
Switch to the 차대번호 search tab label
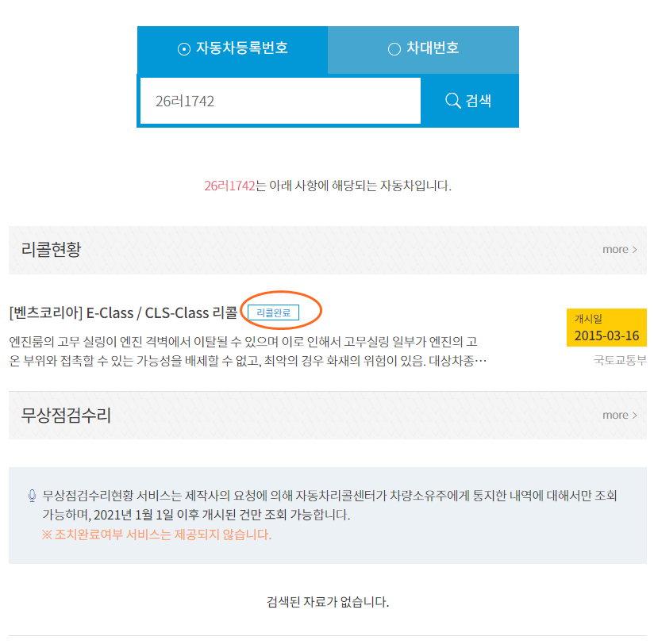433,48
